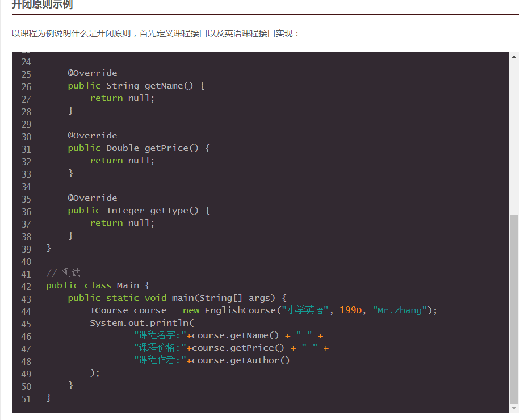
Task: Click 'public Double getPrice() {' line
Action: pyautogui.click(x=139, y=148)
